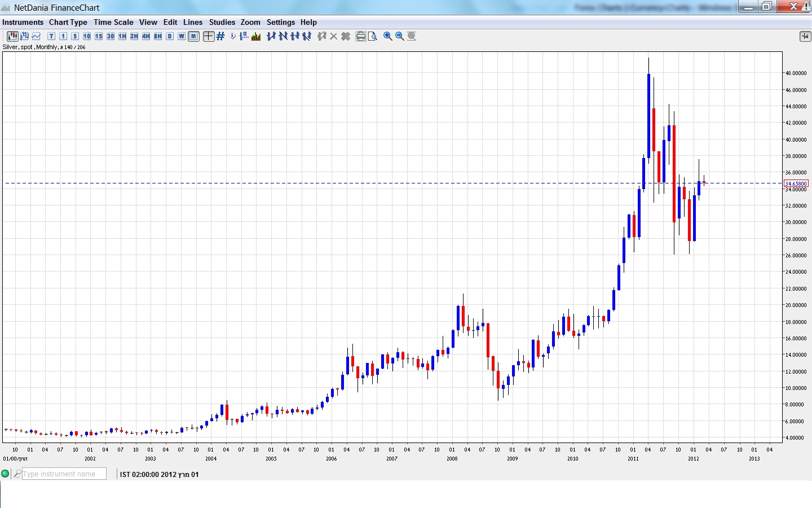Maximize the NetDania FinanceChart window
Viewport: 812px width, 508px height.
point(767,7)
